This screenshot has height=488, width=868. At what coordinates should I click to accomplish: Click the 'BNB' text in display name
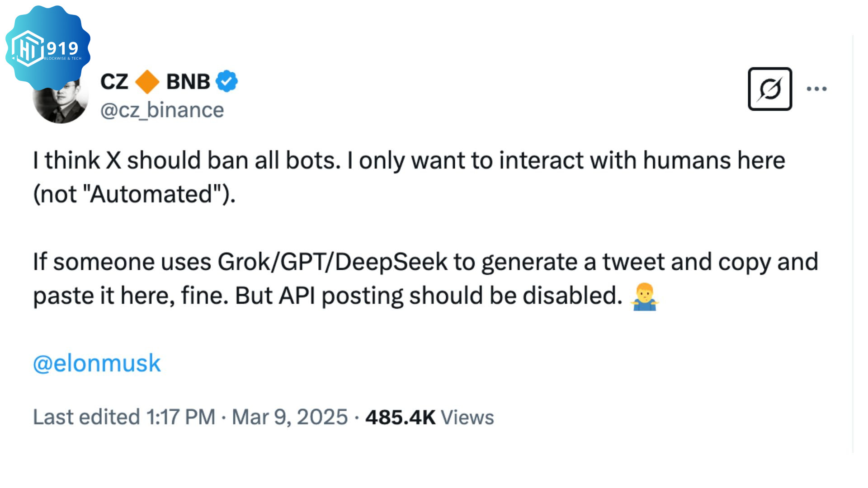(x=188, y=82)
